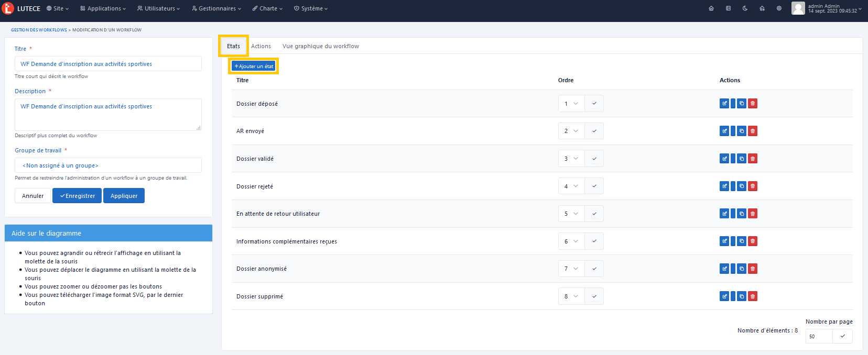Click into the Titre input field
This screenshot has width=868, height=355.
pos(108,64)
